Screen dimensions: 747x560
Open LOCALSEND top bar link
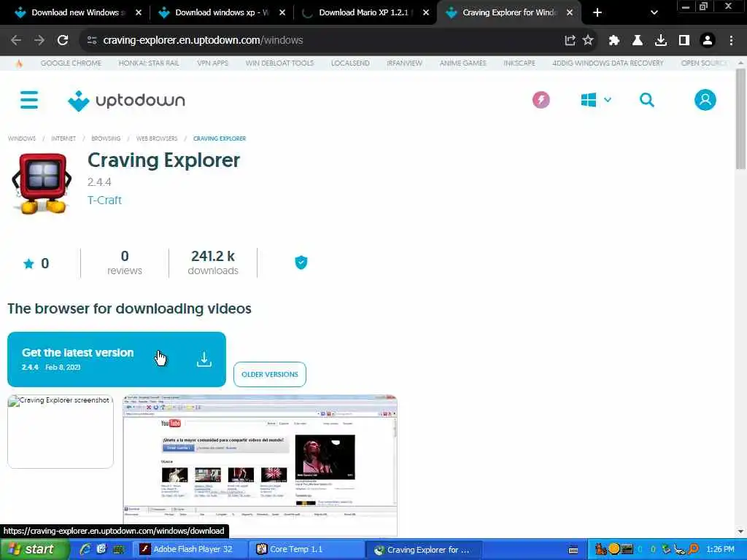pyautogui.click(x=350, y=63)
